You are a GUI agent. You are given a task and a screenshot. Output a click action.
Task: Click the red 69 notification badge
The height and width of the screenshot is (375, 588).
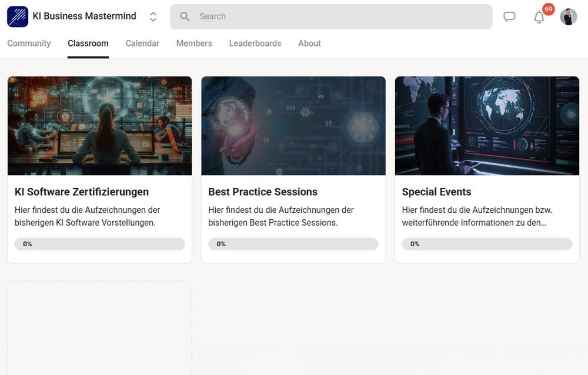click(548, 9)
